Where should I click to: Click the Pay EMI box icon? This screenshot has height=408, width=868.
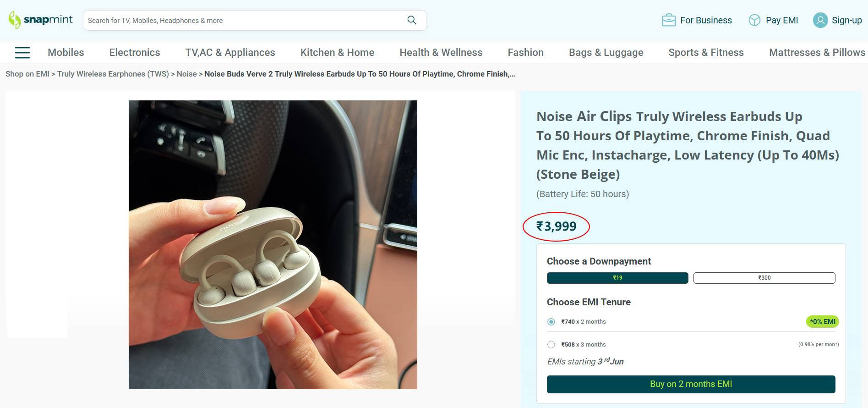(754, 20)
